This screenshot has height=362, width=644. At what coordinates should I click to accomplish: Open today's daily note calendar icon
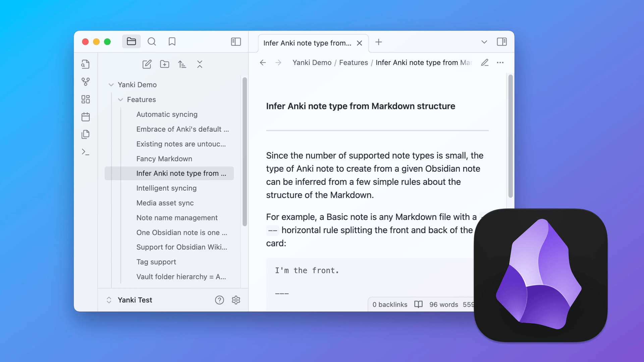click(86, 117)
